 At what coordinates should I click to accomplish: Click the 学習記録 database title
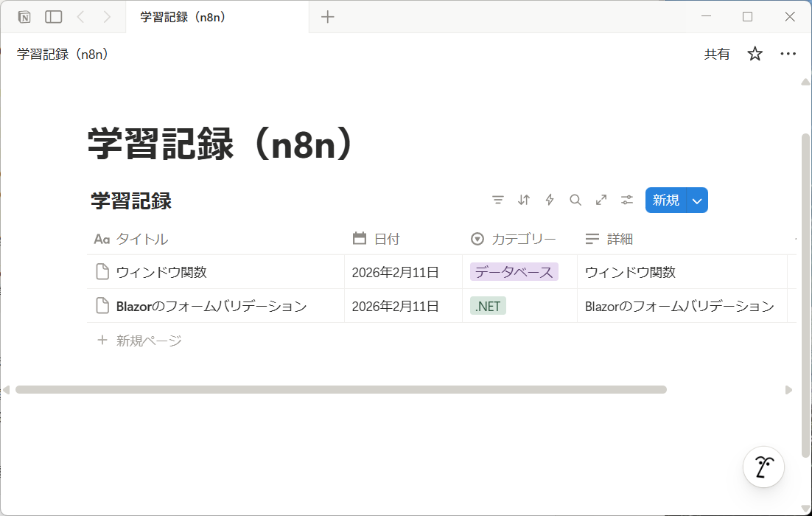pyautogui.click(x=131, y=201)
